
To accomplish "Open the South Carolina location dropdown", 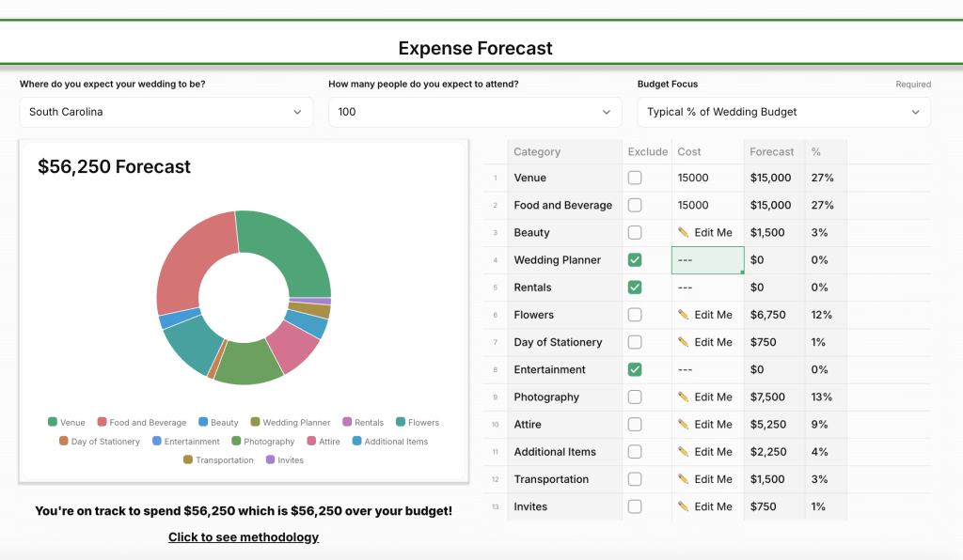I will pos(166,112).
